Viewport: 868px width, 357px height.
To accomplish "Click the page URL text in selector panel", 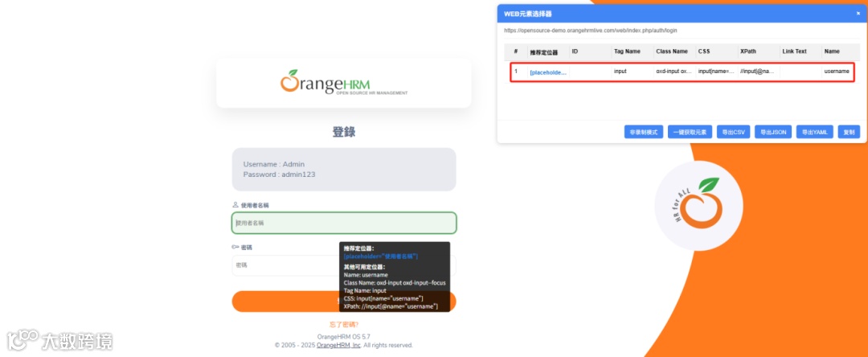I will 590,31.
